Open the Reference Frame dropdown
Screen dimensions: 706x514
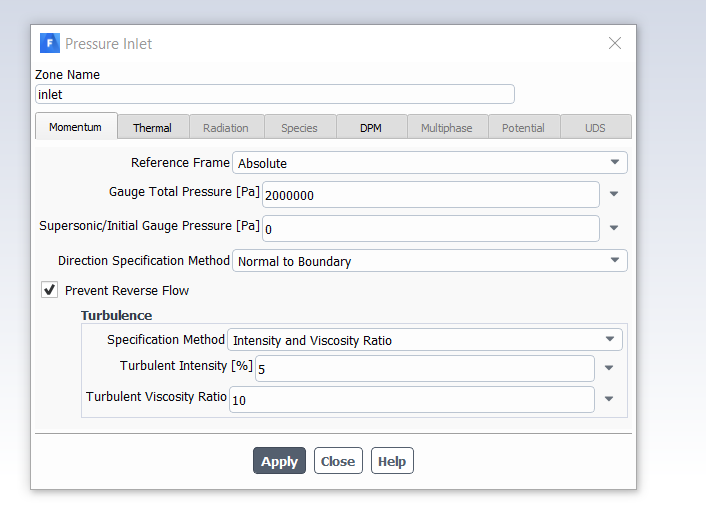tap(429, 163)
